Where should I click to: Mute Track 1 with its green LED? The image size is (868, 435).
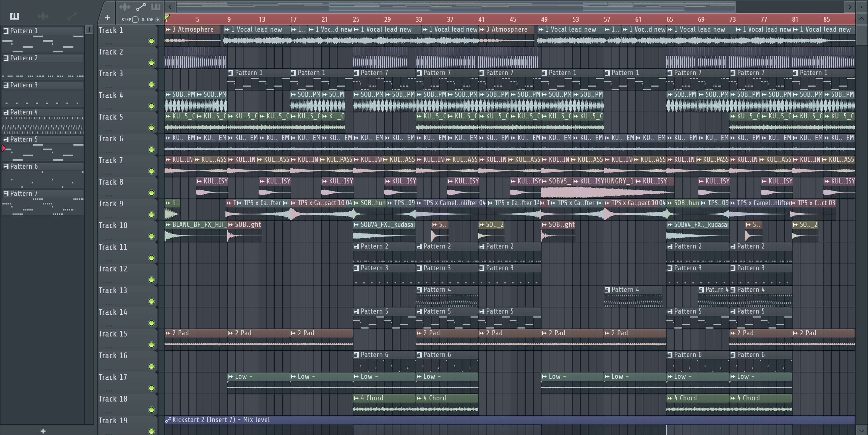pyautogui.click(x=151, y=41)
